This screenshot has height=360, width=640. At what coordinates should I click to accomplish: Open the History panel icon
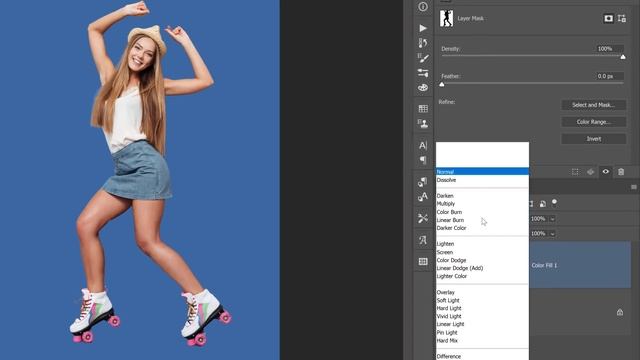pyautogui.click(x=423, y=43)
